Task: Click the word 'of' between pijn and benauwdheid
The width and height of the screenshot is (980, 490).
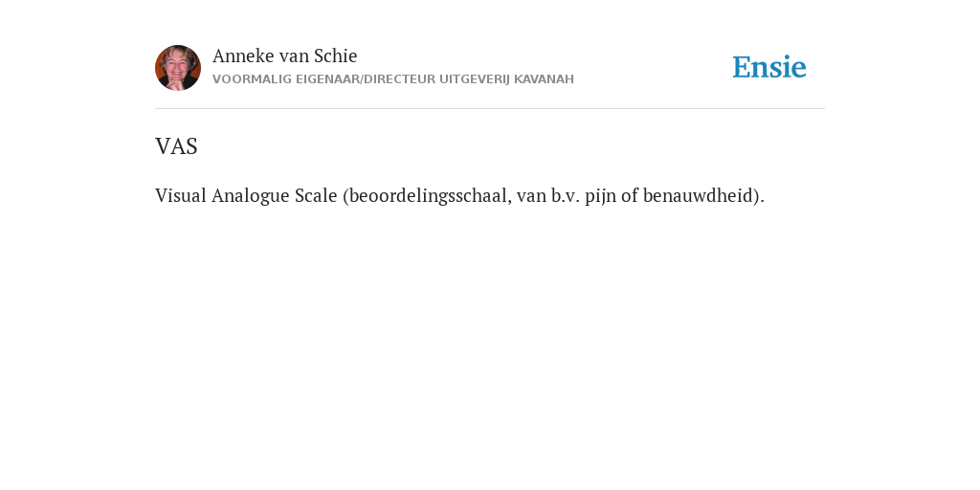Action: point(630,195)
